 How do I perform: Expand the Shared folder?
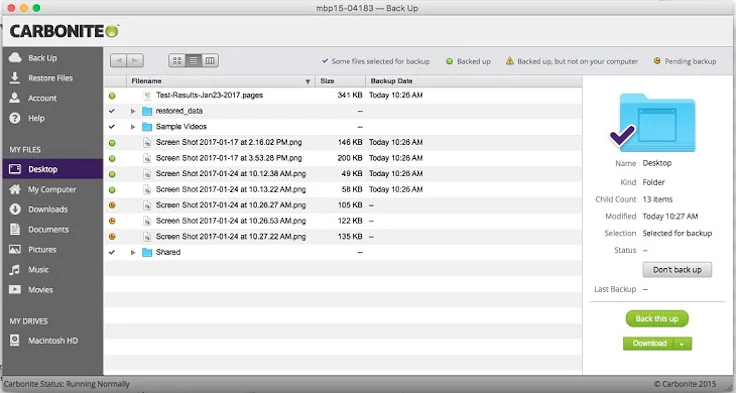tap(133, 253)
